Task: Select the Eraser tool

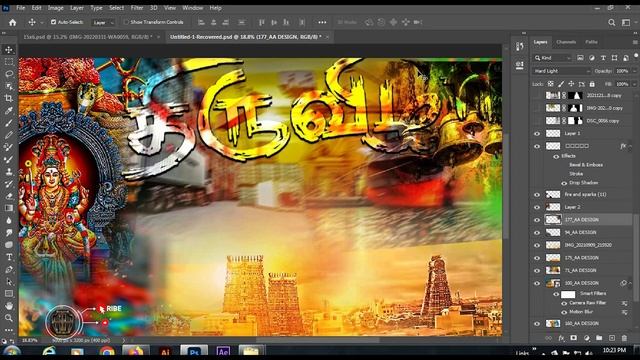Action: (x=9, y=196)
